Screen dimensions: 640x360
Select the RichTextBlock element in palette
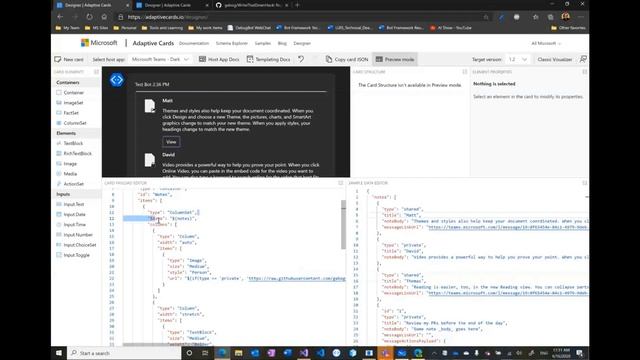(78, 153)
